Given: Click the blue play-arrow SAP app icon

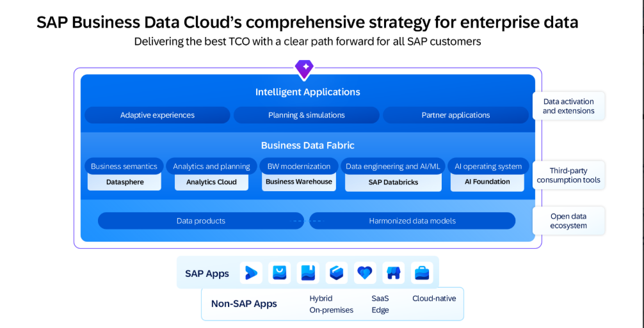Looking at the screenshot, I should click(251, 272).
